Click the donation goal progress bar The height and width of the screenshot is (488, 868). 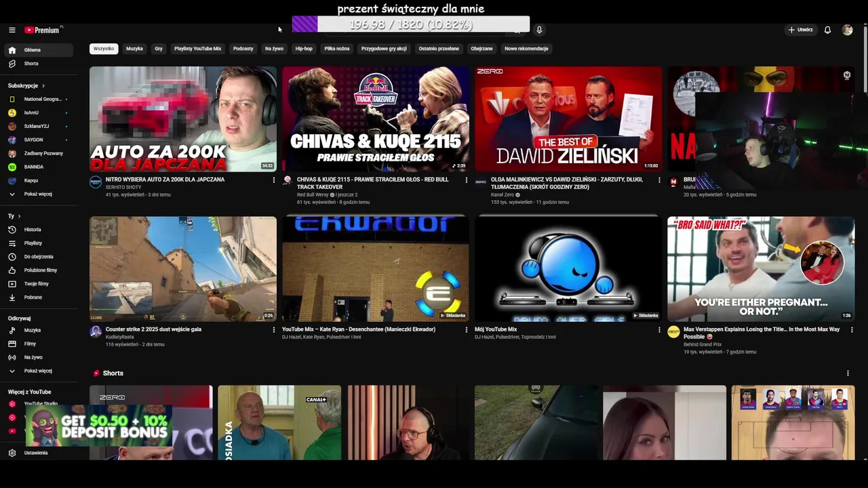pos(411,24)
